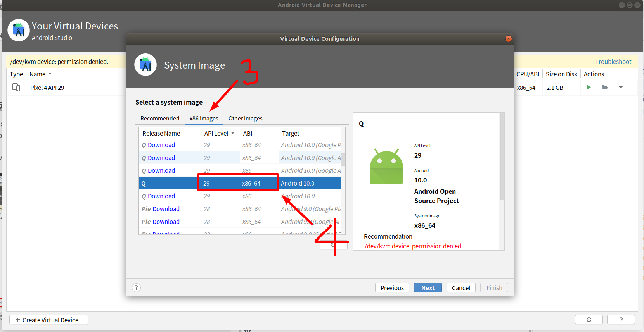Select the Q row with Android 10.0 target
This screenshot has width=644, height=332.
point(240,183)
